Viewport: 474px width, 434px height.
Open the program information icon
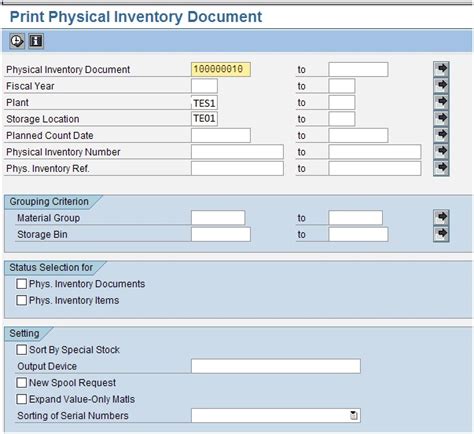36,41
